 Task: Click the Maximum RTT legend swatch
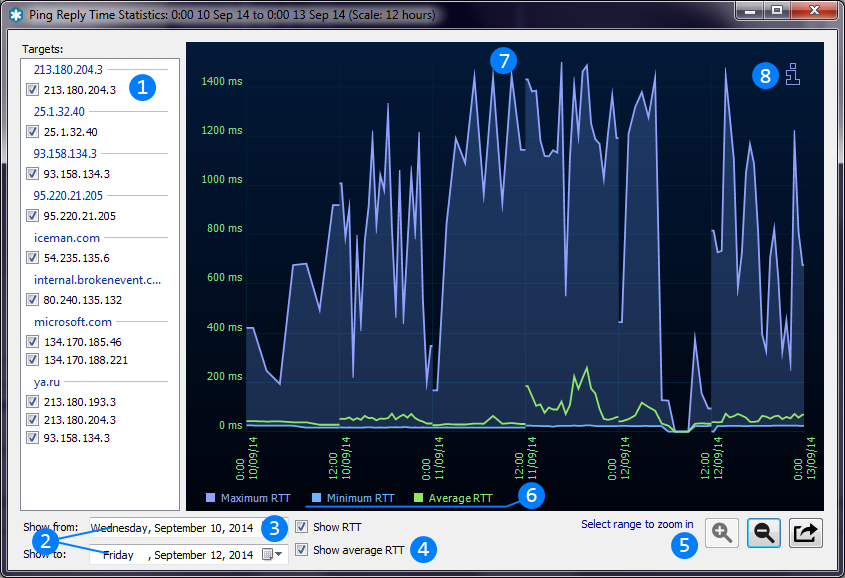coord(210,498)
